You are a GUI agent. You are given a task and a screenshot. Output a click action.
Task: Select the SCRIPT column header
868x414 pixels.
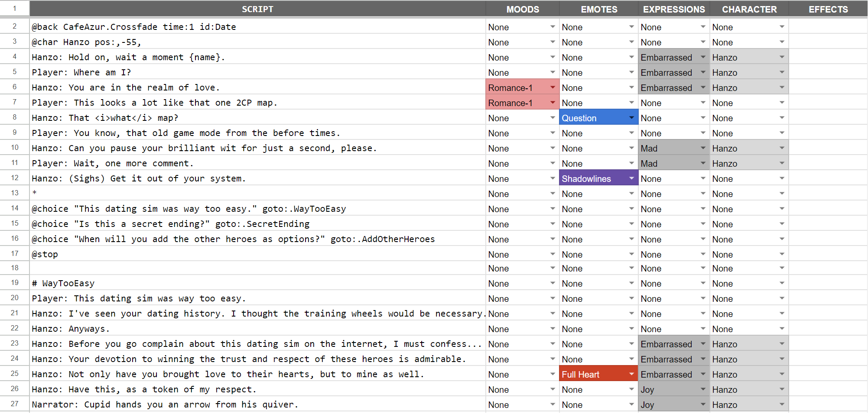click(257, 9)
